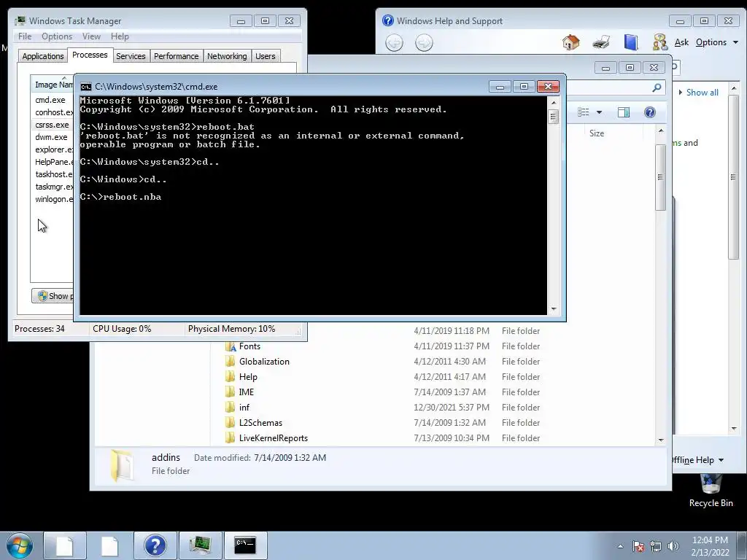Click Ask link in Help and Support
The width and height of the screenshot is (747, 560).
tap(681, 42)
